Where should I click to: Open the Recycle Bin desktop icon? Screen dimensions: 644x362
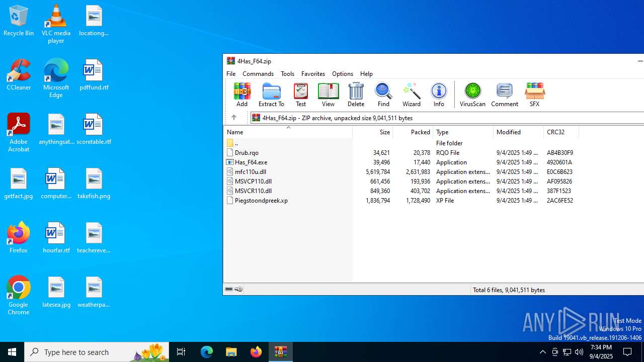[x=19, y=21]
